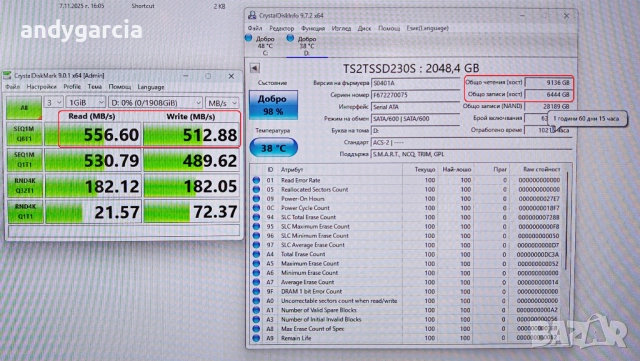This screenshot has width=640, height=361.
Task: Open CrystalDiskInfo Език(Language) menu
Action: tap(427, 28)
